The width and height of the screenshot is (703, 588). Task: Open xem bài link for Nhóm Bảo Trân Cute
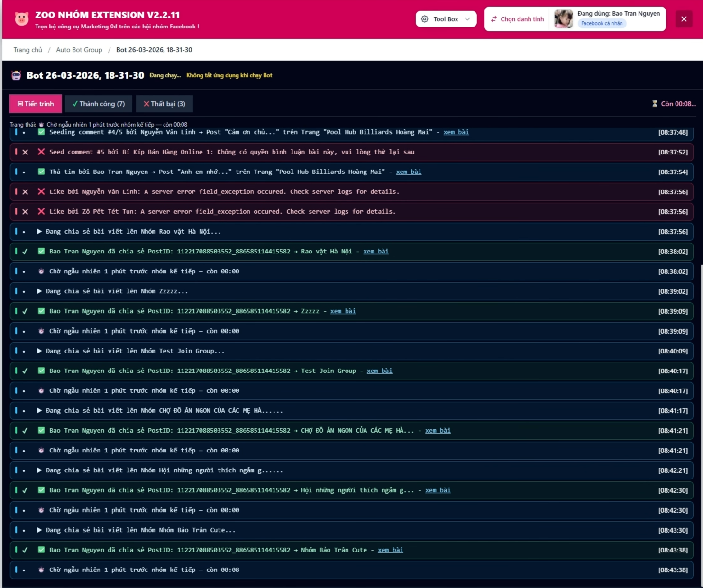point(390,550)
